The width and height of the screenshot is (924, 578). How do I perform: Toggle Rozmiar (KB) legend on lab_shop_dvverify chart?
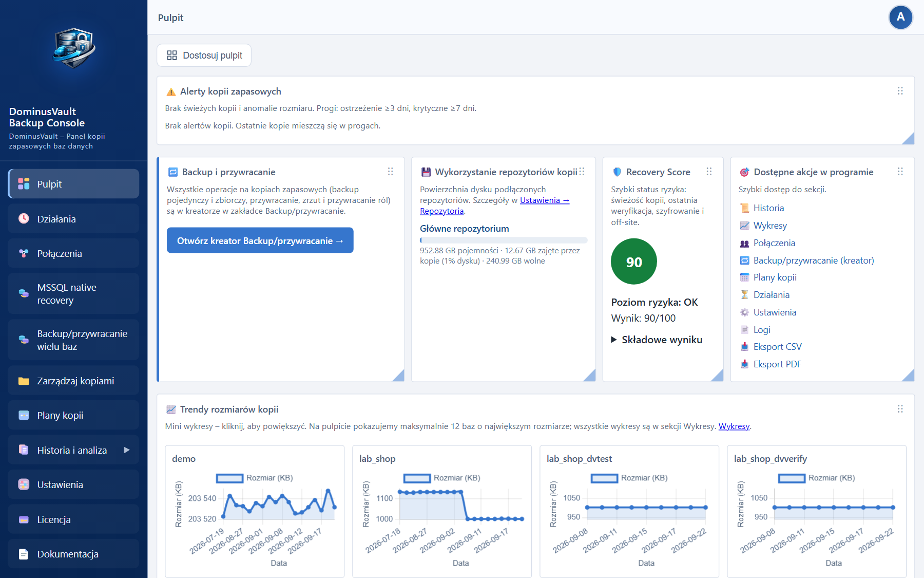(x=817, y=478)
